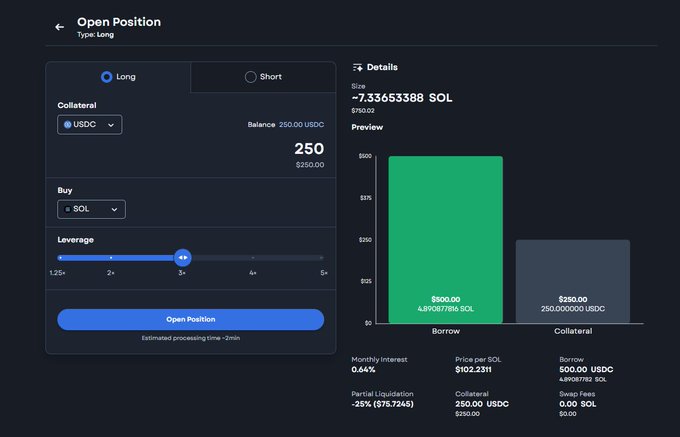
Task: Set leverage to 4x on slider
Action: tap(253, 258)
